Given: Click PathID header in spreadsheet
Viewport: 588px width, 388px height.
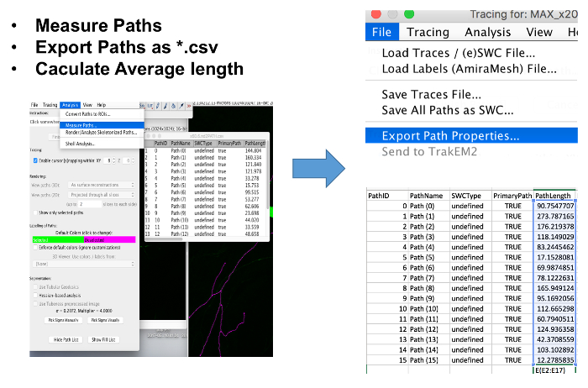Looking at the screenshot, I should coord(387,196).
